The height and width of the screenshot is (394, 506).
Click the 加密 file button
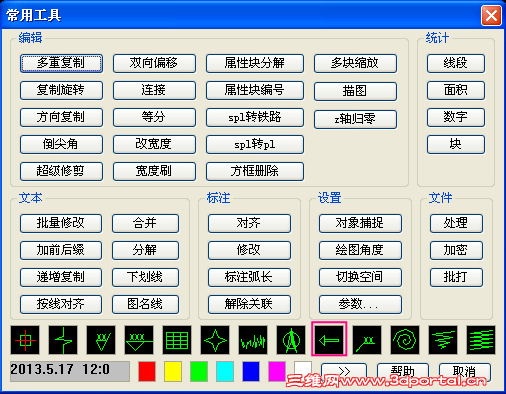click(456, 250)
